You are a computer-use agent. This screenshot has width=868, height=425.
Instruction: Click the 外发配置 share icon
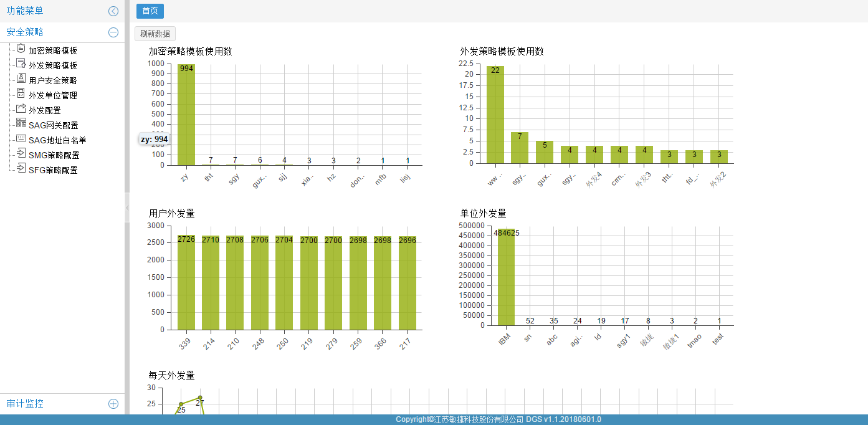21,109
